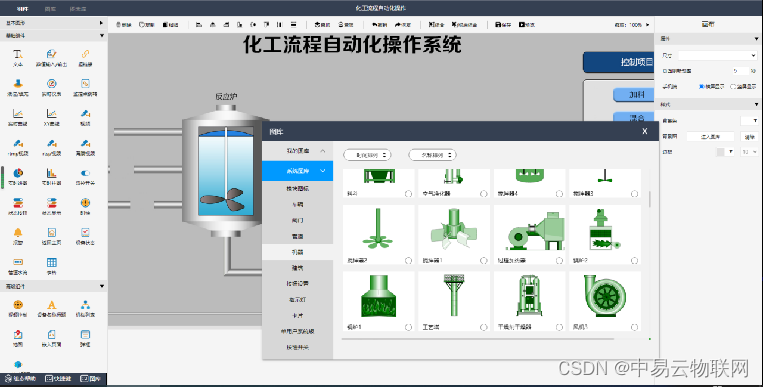Click the library dialog vertical scrollbar
The width and height of the screenshot is (763, 387).
(649, 199)
